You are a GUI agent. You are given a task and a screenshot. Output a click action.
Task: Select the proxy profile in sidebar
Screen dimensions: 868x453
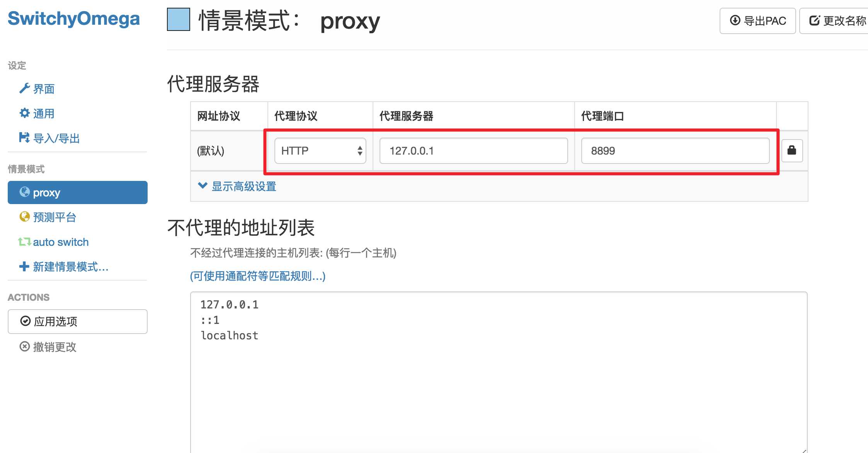point(78,192)
